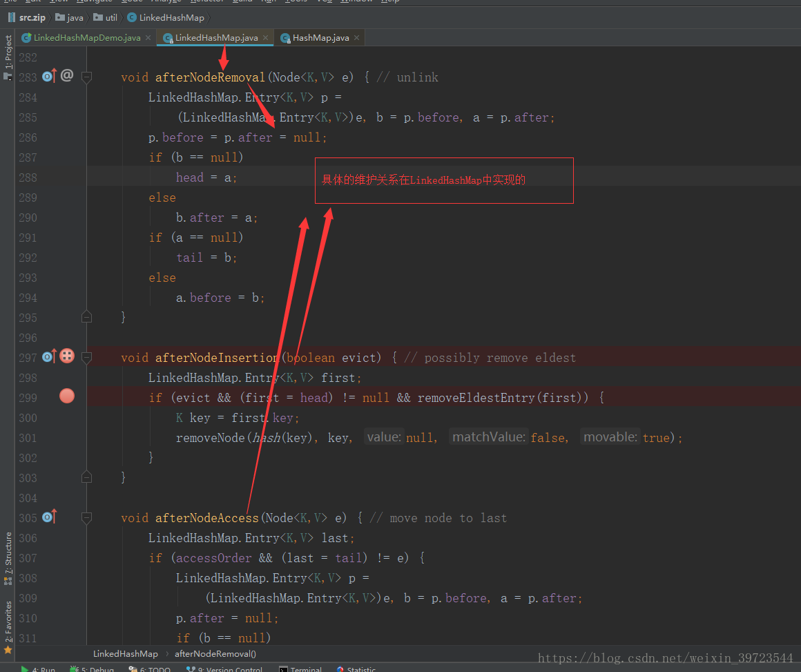This screenshot has height=672, width=801.
Task: Click 'tail = b;' on line 292
Action: pos(206,258)
